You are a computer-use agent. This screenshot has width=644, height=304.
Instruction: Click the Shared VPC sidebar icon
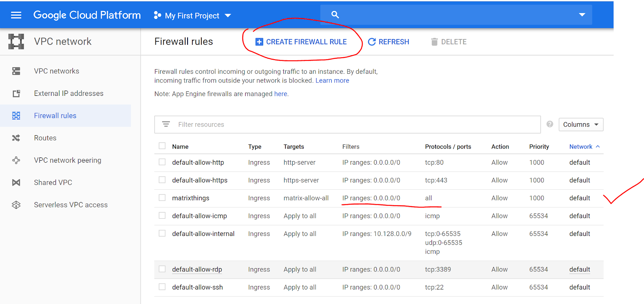(16, 182)
